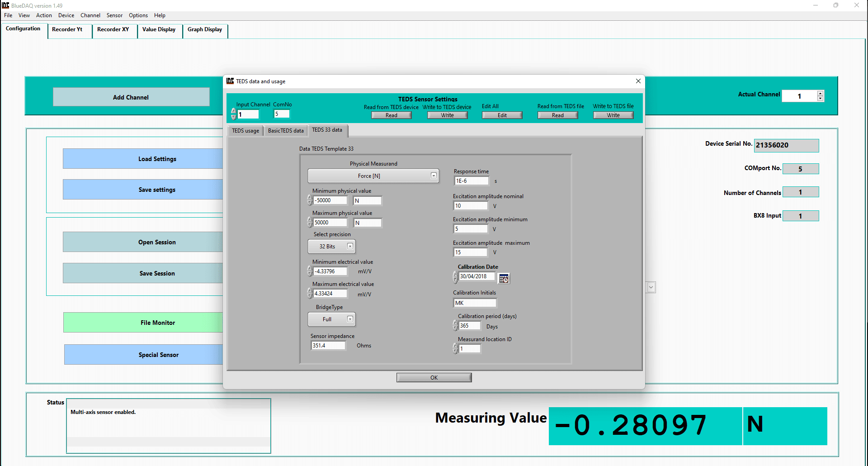The image size is (868, 466).
Task: Click the Sensor impedance input field
Action: pos(328,346)
